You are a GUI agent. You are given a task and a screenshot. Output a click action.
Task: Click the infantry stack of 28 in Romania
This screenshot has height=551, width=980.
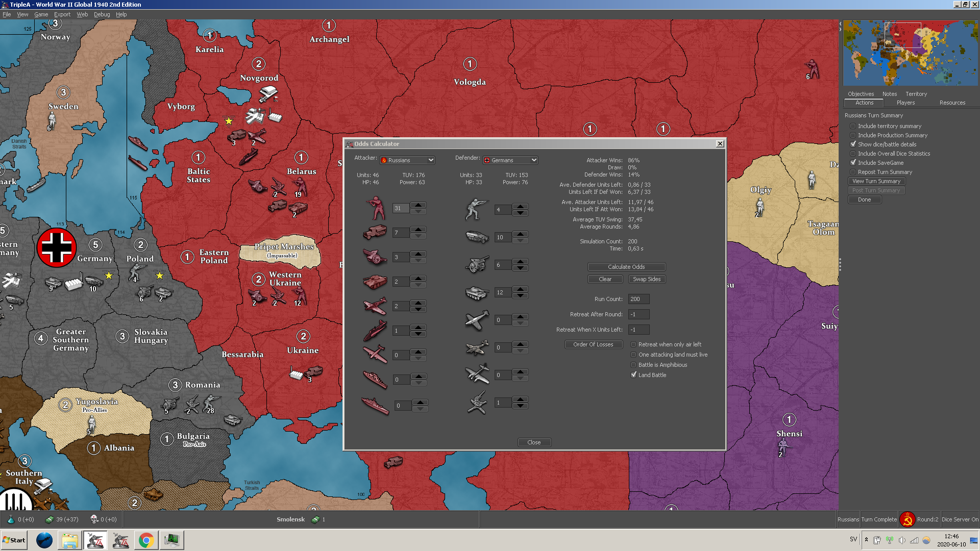point(210,404)
